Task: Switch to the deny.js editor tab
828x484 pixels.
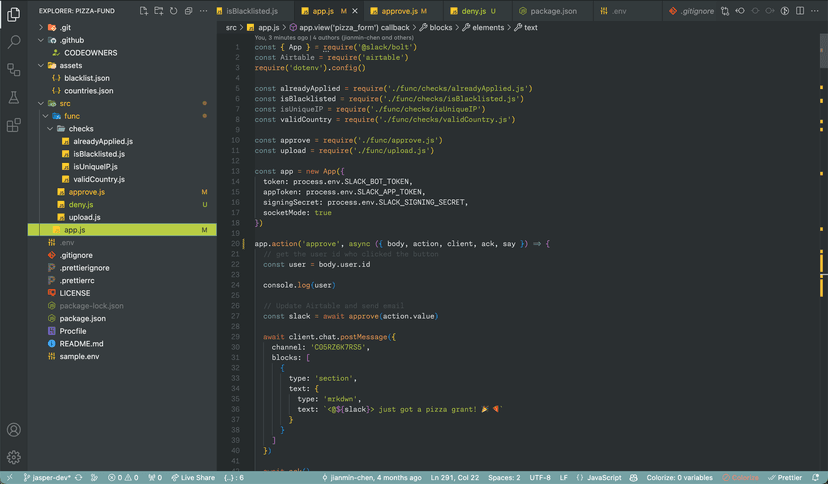Action: 473,11
